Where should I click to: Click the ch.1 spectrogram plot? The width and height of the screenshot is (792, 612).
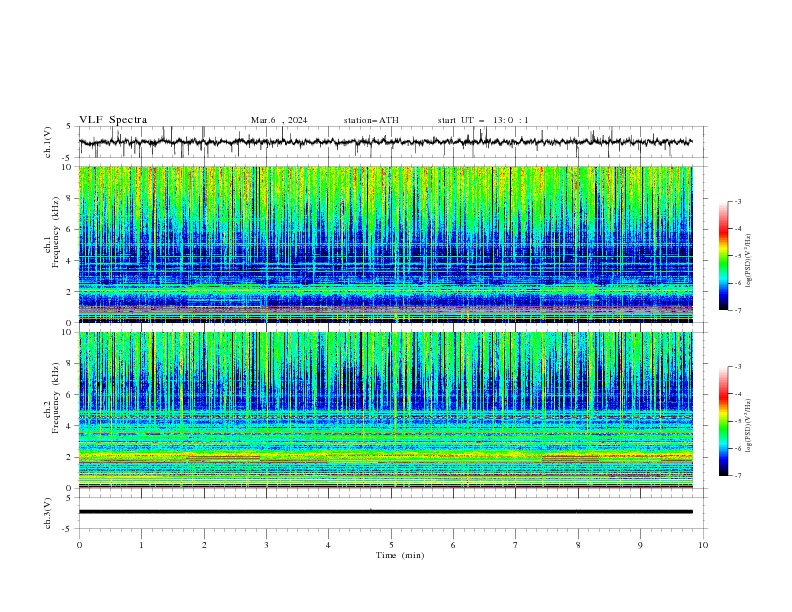(x=385, y=244)
